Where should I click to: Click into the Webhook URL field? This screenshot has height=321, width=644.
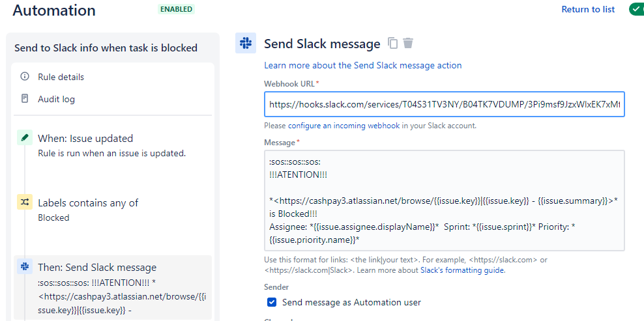click(444, 104)
